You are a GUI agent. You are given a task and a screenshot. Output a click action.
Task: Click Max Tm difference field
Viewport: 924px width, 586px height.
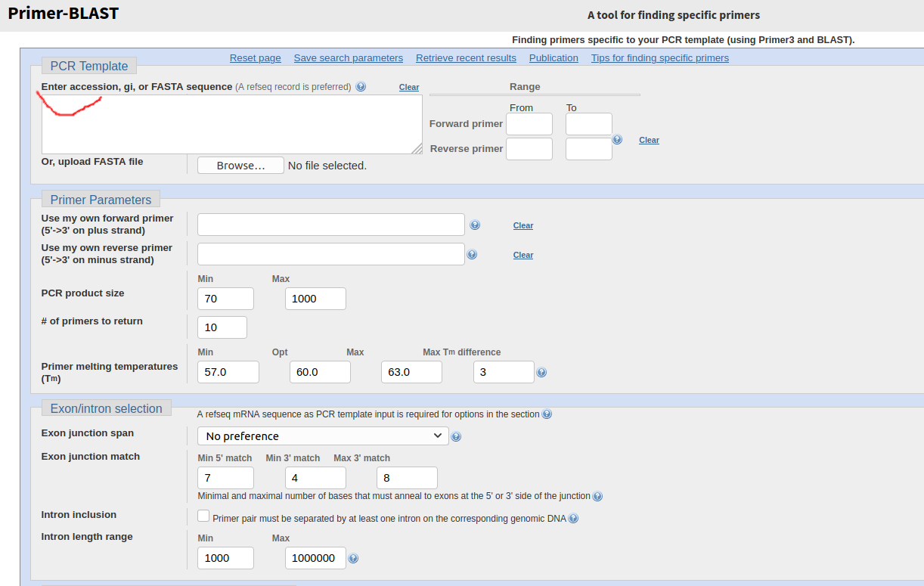click(x=504, y=372)
